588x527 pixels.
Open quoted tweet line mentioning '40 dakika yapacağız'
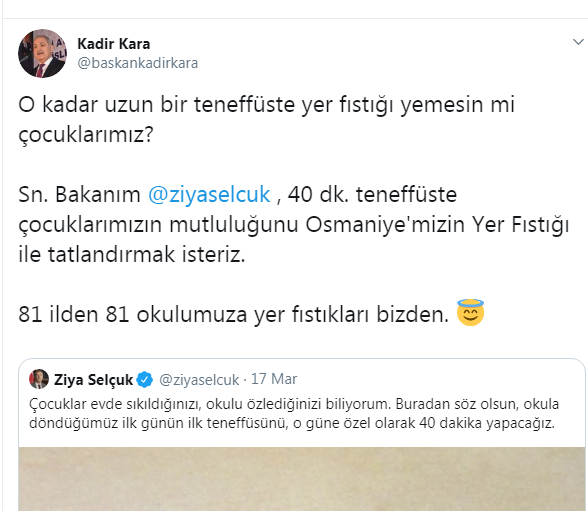(292, 423)
